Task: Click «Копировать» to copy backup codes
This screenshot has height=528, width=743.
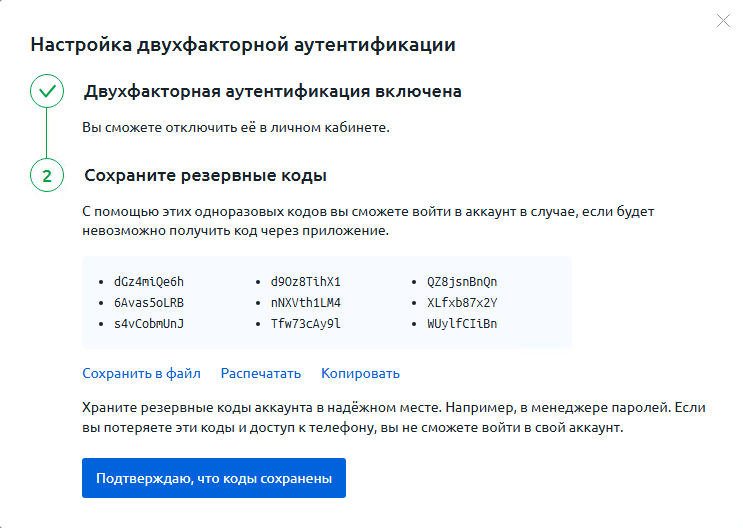Action: 360,373
